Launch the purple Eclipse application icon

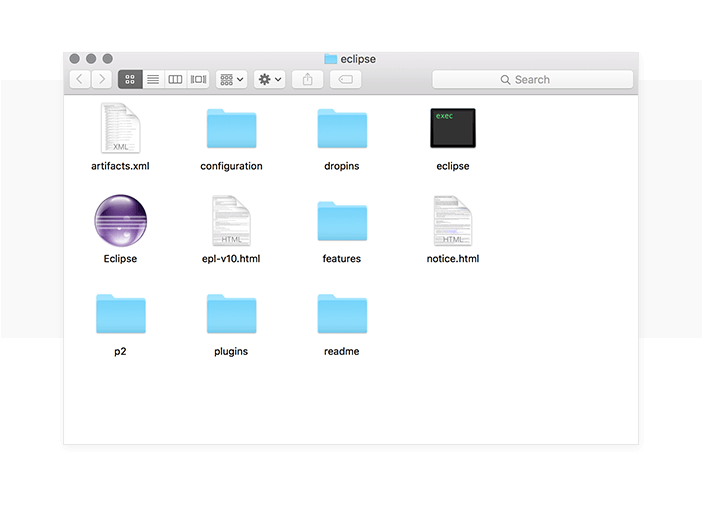[120, 220]
